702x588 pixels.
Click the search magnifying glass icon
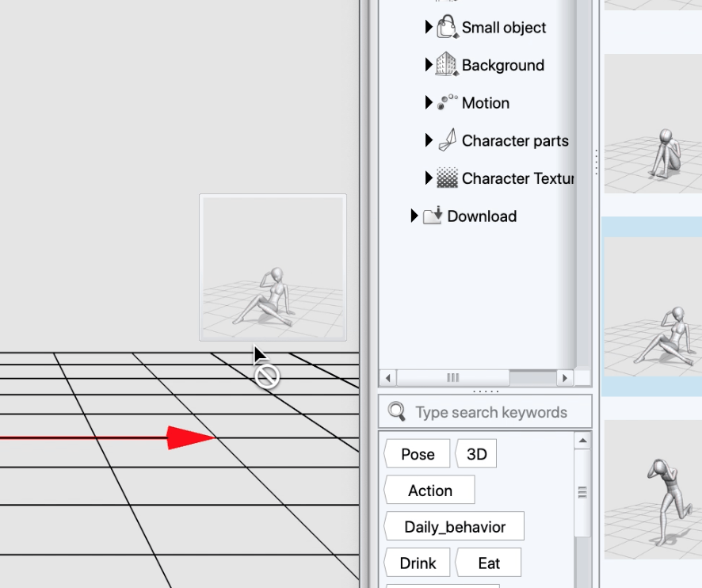tap(397, 411)
